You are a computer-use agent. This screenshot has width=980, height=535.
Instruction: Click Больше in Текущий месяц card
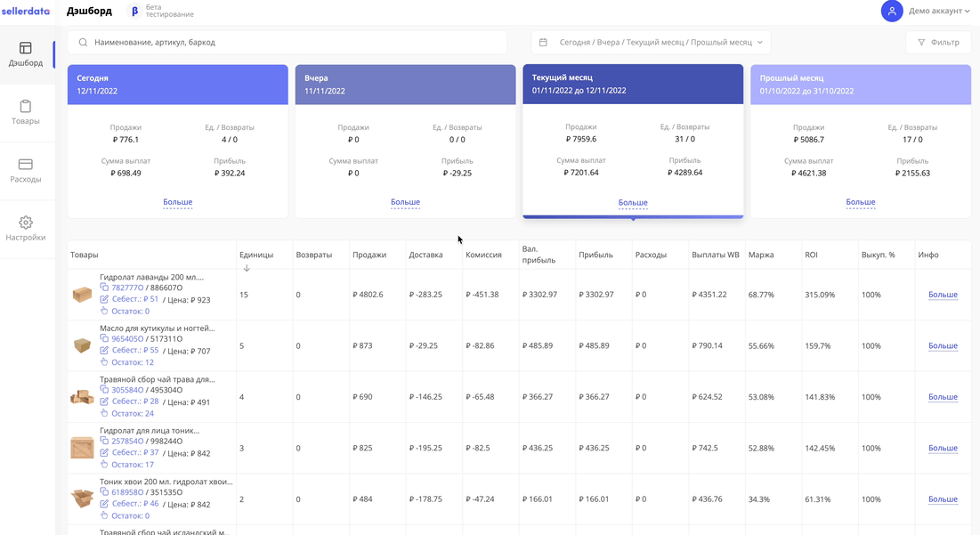[633, 203]
